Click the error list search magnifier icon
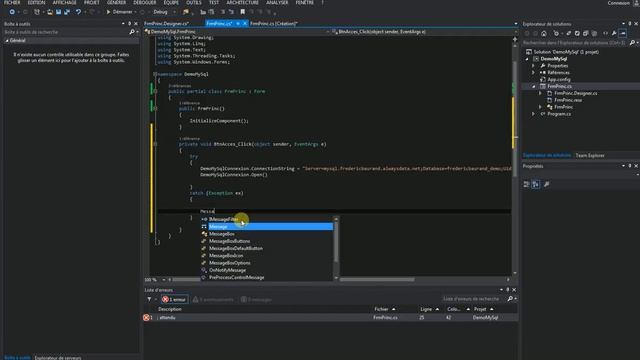The image size is (640, 360). (x=510, y=299)
